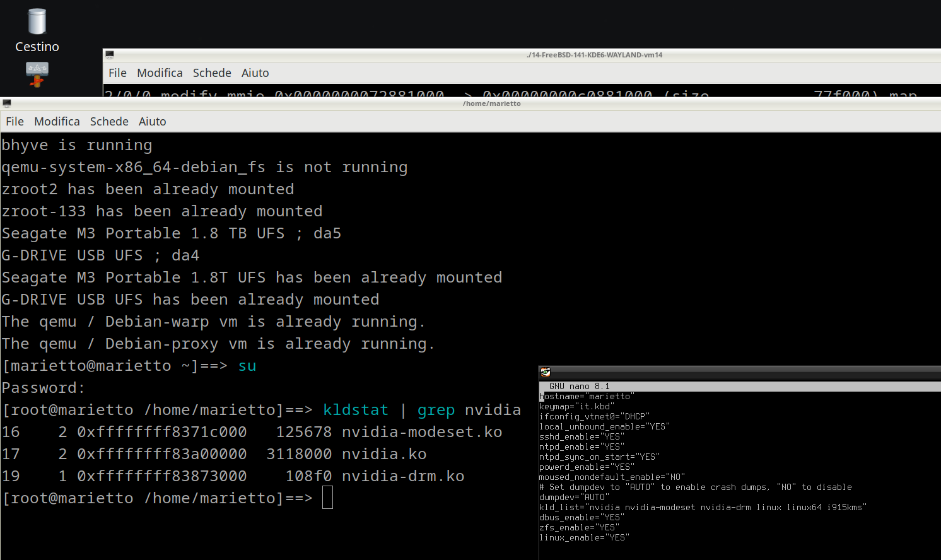Click the 'GNU nano 8.1' header bar
This screenshot has height=560, width=941.
coord(740,386)
